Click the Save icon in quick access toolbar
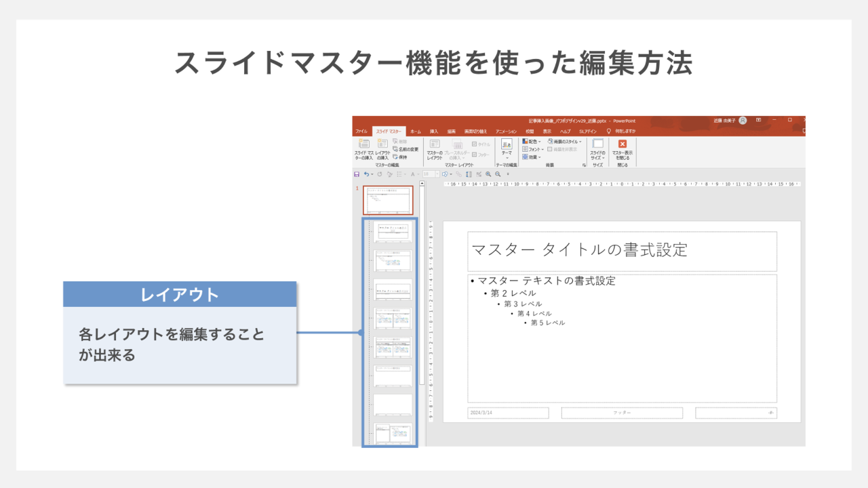The image size is (868, 488). (357, 174)
